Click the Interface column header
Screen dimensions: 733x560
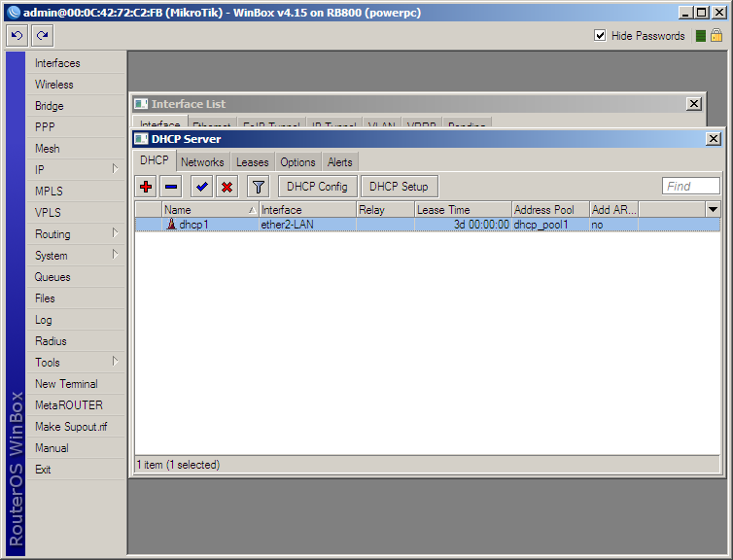click(307, 210)
